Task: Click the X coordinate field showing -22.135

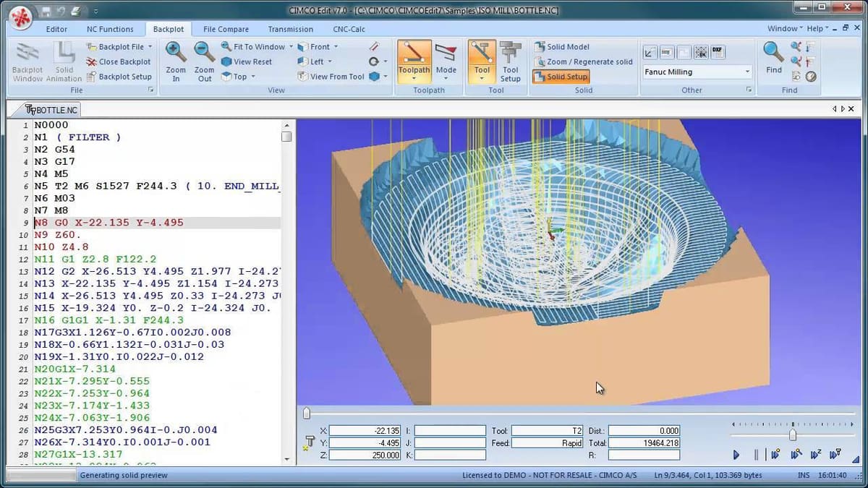Action: point(365,431)
